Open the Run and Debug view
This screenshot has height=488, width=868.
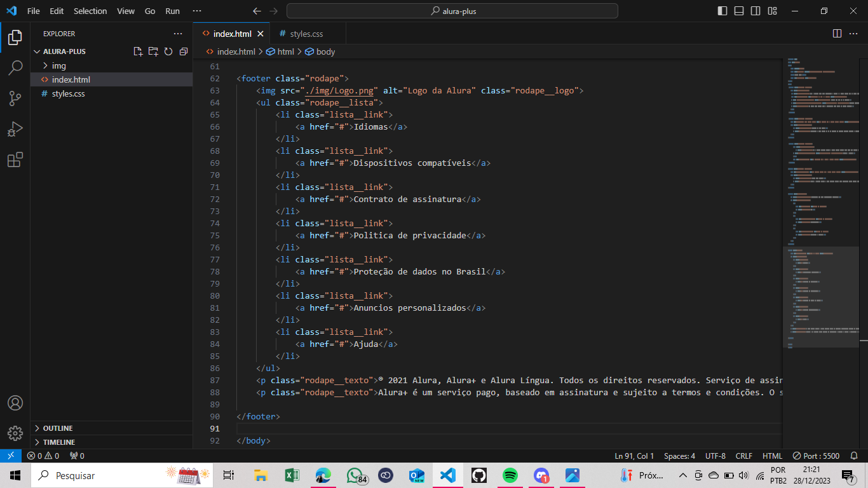click(15, 129)
